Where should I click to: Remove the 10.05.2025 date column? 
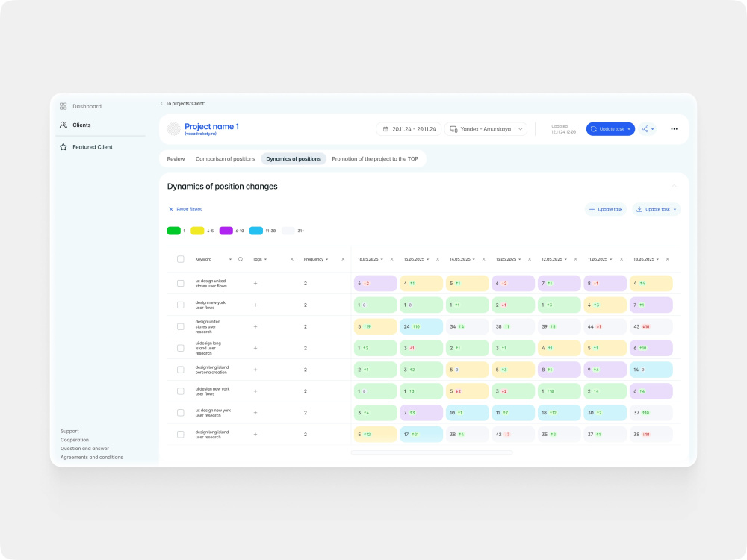[x=667, y=259]
